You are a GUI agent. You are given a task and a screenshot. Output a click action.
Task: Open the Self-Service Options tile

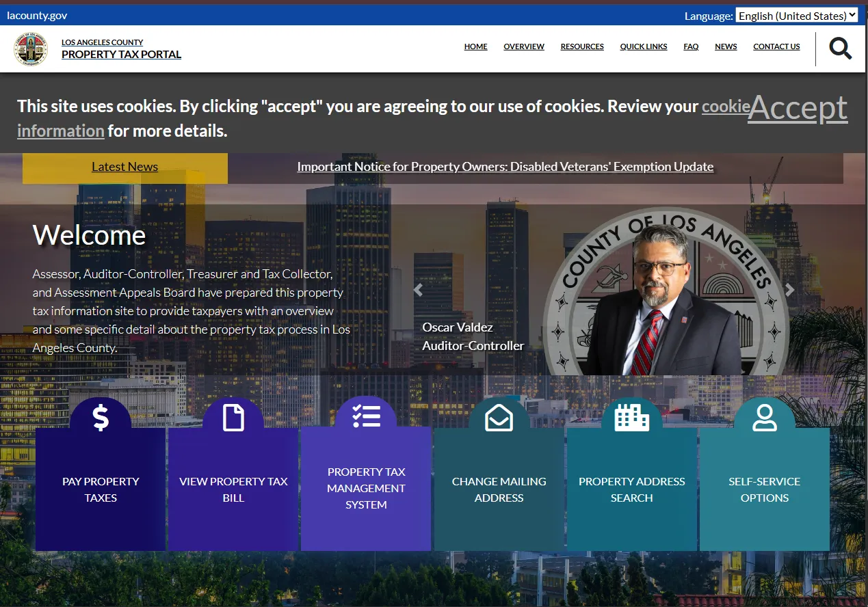click(764, 489)
